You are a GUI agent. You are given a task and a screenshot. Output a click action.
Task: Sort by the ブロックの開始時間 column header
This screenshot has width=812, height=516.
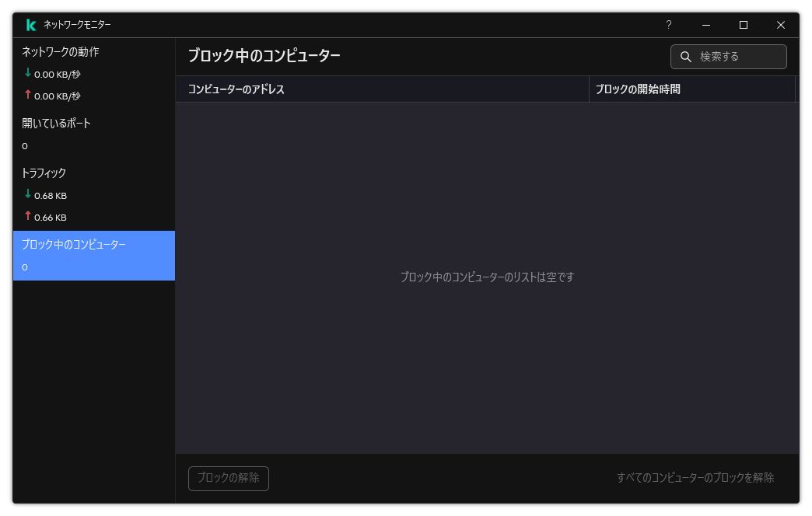pyautogui.click(x=636, y=89)
